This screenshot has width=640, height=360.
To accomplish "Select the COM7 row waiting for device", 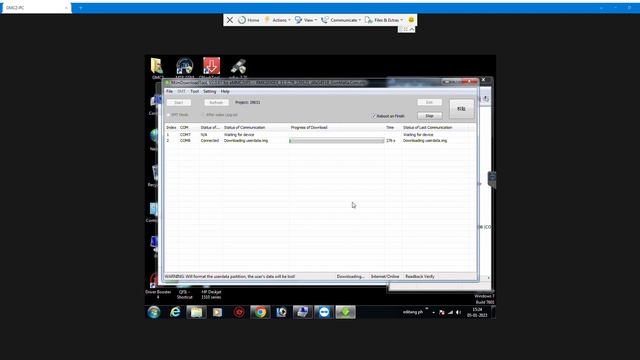I will click(x=320, y=135).
